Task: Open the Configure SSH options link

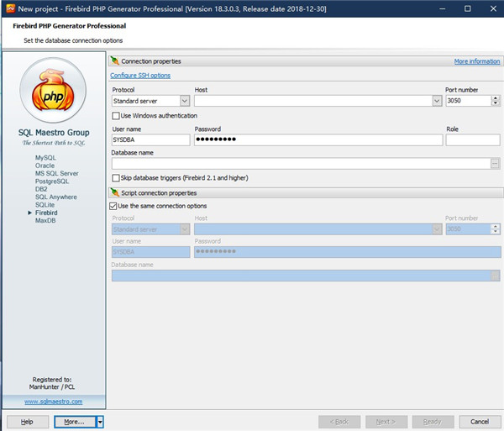Action: 140,76
